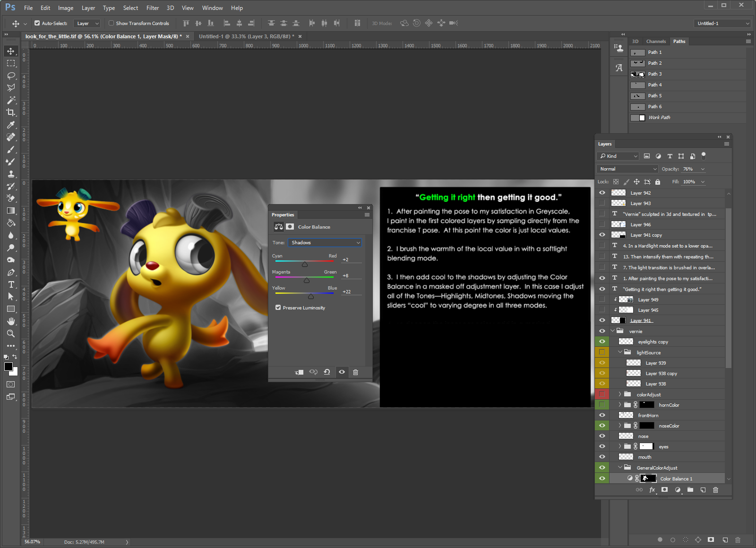Select the Magic Wand tool
Screen dimensions: 756x548
[11, 100]
